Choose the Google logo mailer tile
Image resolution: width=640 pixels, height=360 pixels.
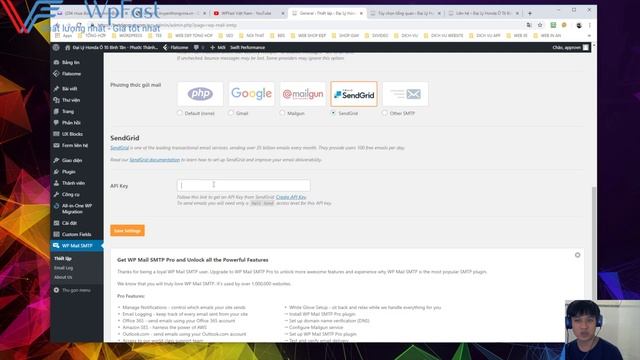click(251, 94)
